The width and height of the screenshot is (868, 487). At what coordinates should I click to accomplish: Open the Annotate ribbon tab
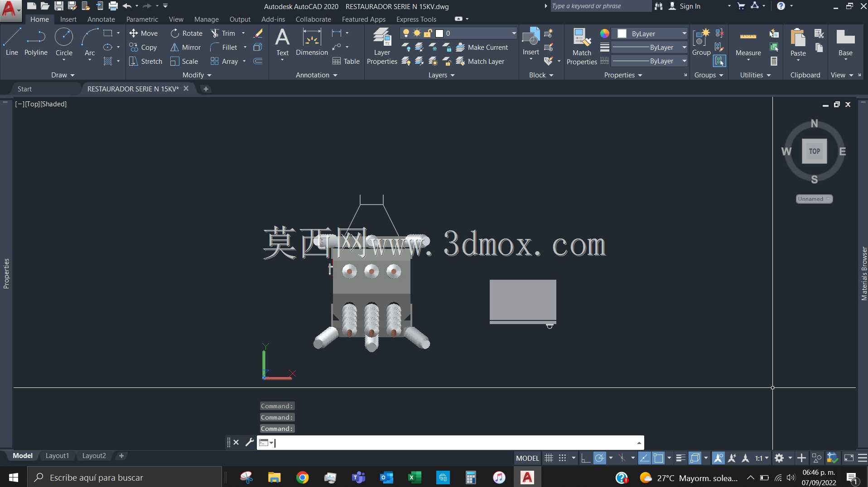pos(101,19)
